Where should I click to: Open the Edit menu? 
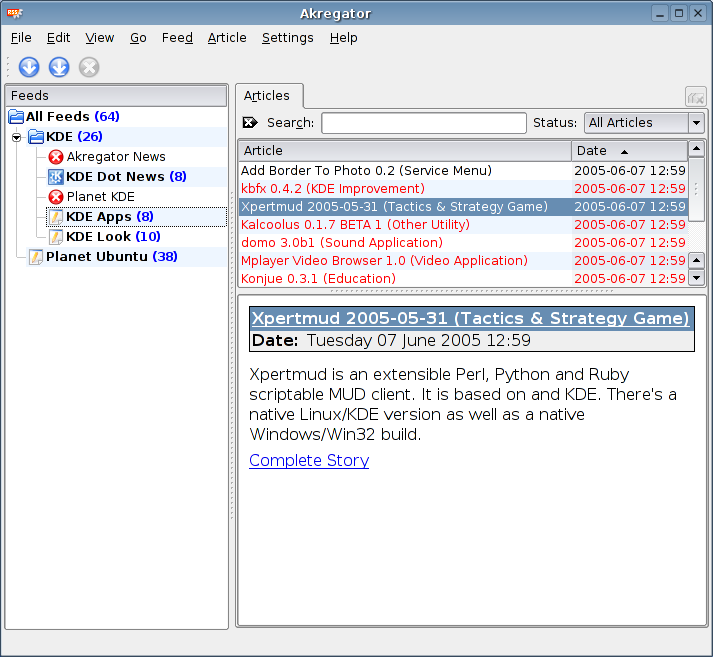[x=58, y=38]
